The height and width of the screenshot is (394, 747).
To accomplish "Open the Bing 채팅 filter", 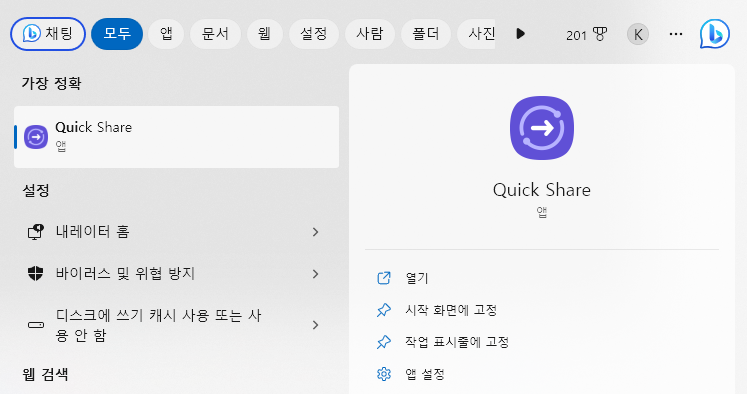I will (48, 34).
